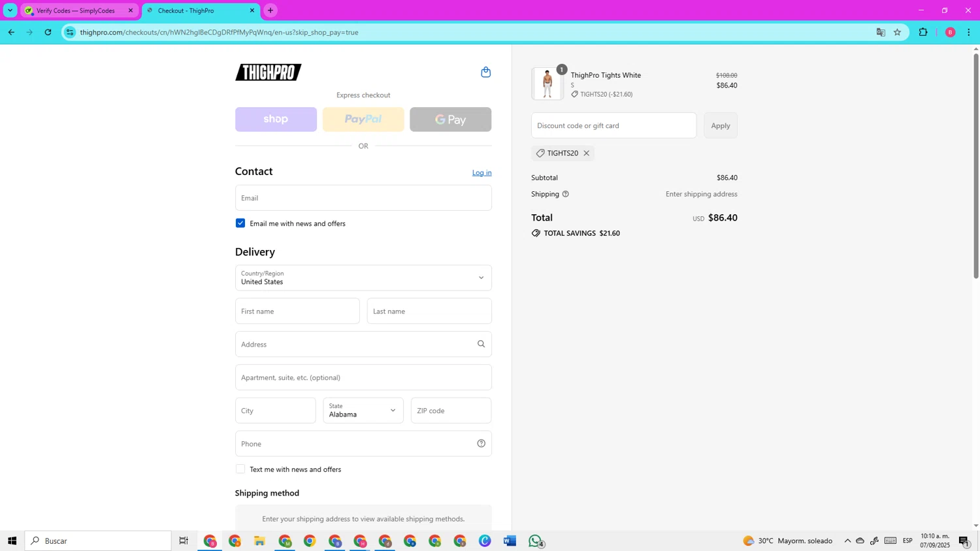
Task: Uncheck Email me with news and offers
Action: click(x=240, y=223)
